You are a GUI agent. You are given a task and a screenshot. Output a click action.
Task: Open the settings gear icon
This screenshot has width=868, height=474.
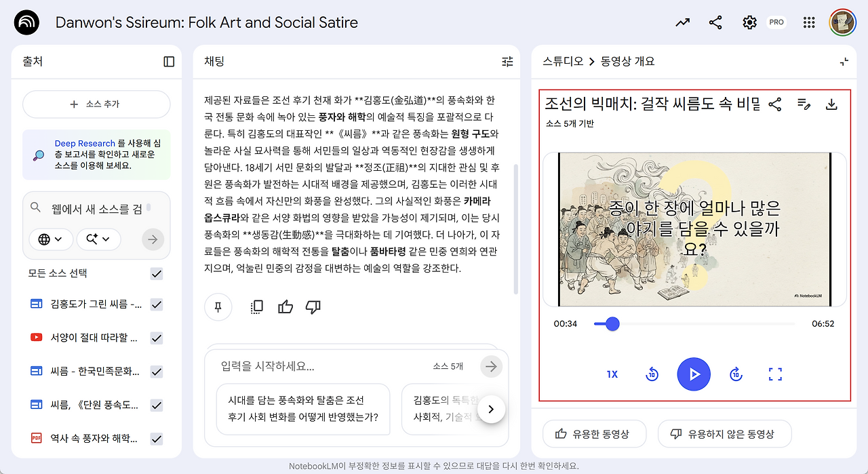pyautogui.click(x=749, y=22)
